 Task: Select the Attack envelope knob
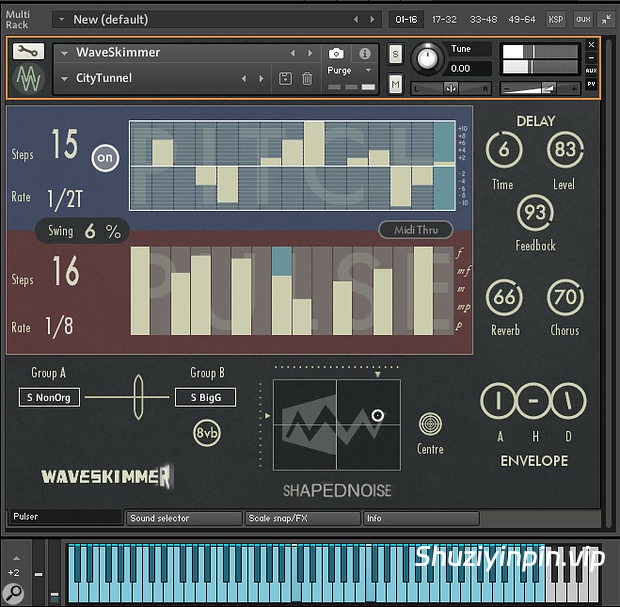(x=498, y=401)
